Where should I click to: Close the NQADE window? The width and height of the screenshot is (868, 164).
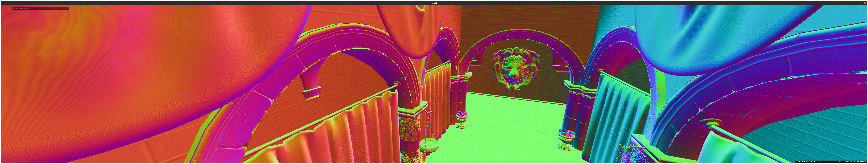coord(865,3)
